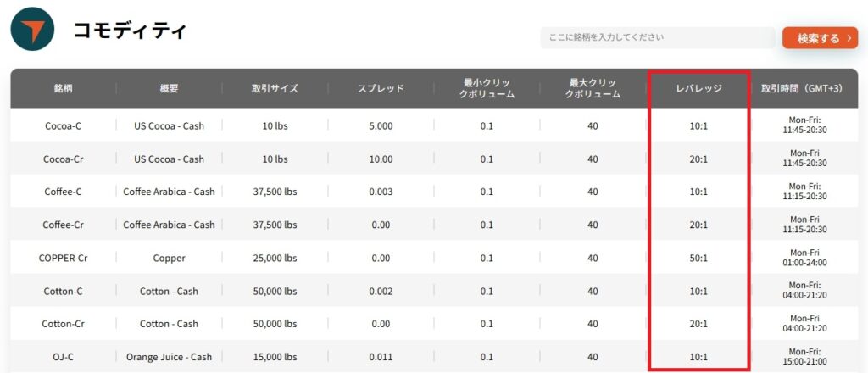Click the レバレッジ column header
The image size is (868, 373).
point(698,88)
